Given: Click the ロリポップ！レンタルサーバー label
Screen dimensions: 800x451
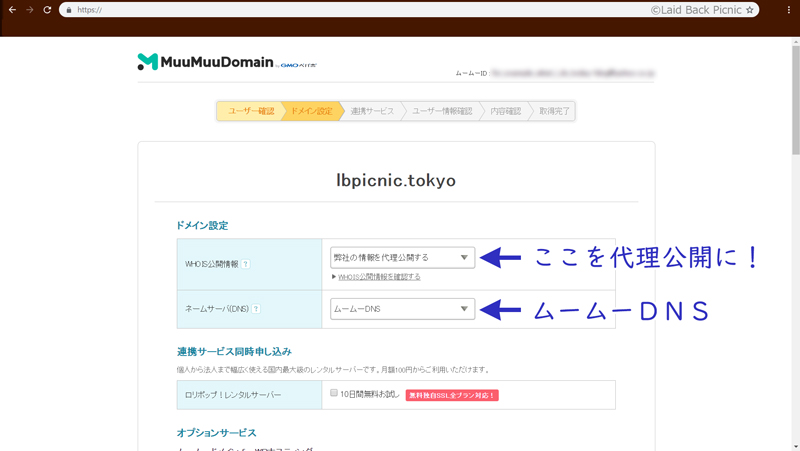Looking at the screenshot, I should (233, 395).
